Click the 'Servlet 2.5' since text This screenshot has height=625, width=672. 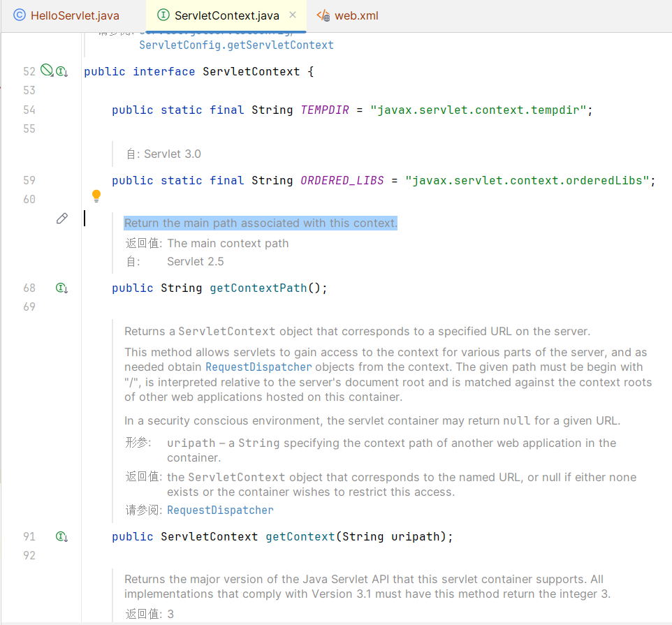[196, 262]
